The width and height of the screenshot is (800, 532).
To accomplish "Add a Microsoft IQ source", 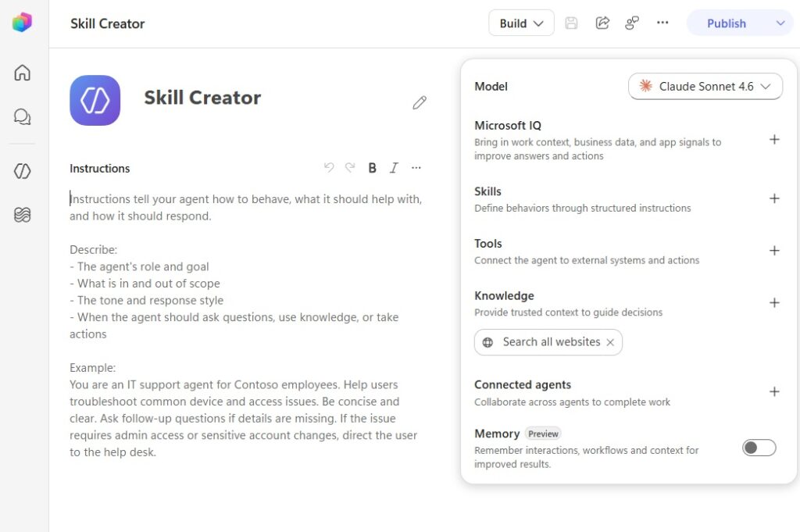I will pyautogui.click(x=774, y=140).
